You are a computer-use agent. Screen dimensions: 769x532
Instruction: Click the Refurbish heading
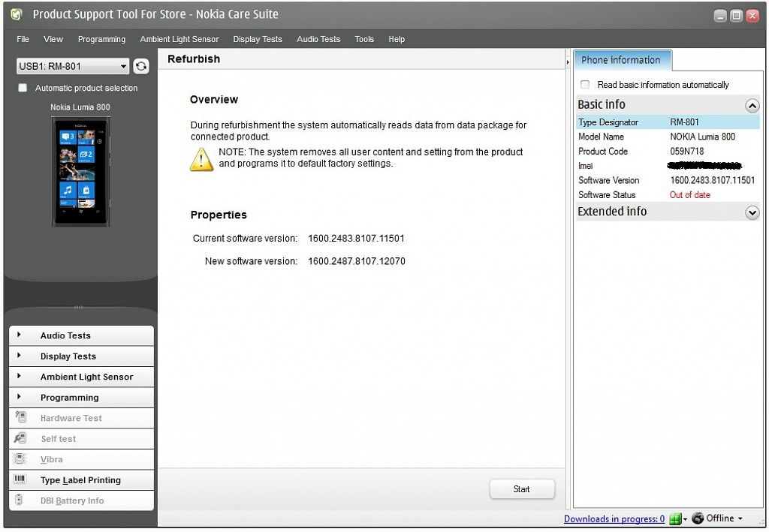[x=194, y=59]
